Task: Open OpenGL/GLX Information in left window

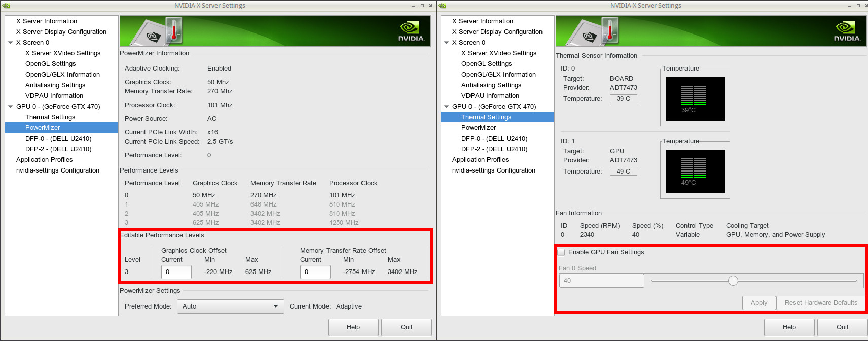Action: (62, 75)
